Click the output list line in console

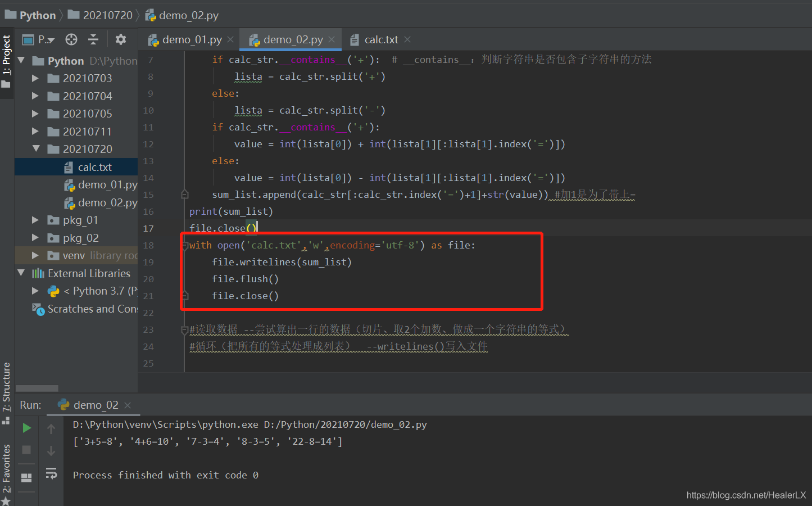tap(207, 441)
